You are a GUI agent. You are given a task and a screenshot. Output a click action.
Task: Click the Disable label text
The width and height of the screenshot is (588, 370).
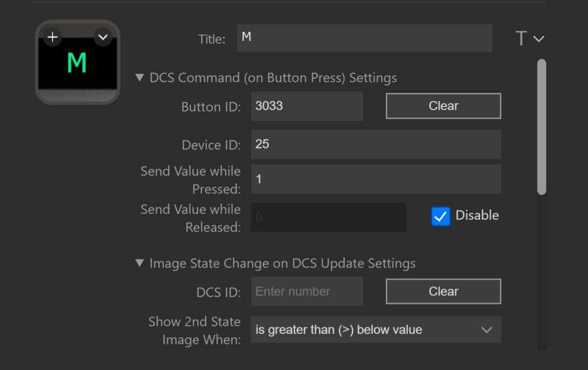[x=477, y=215]
